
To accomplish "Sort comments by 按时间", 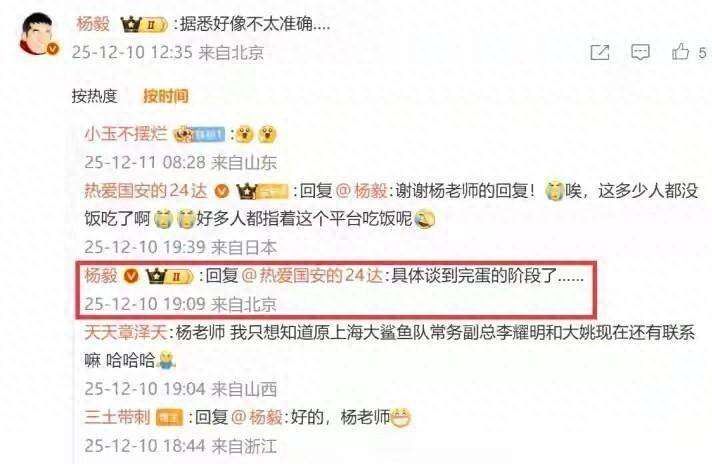I will [x=166, y=96].
